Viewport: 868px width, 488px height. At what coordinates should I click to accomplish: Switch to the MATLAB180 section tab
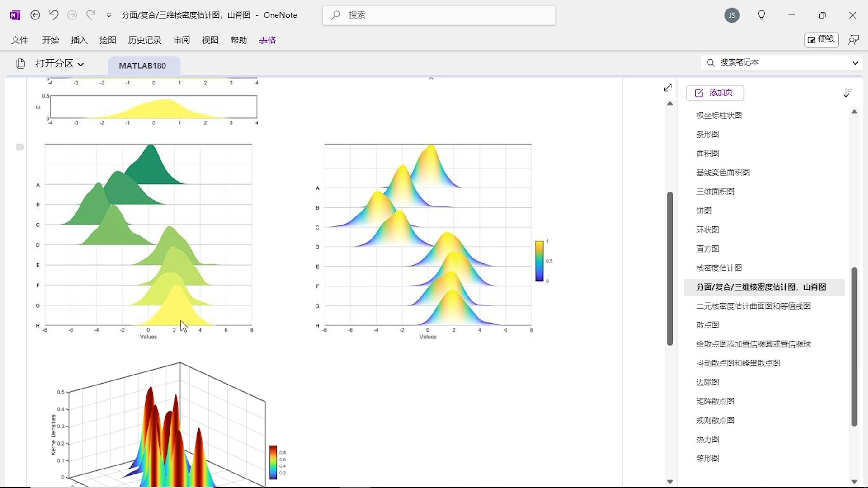click(x=142, y=66)
